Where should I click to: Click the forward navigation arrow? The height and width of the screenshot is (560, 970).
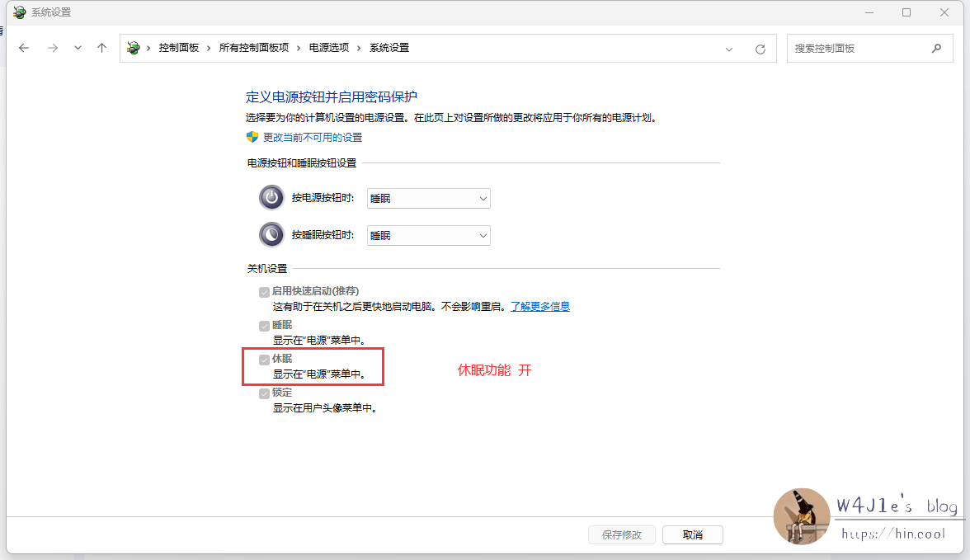(52, 47)
